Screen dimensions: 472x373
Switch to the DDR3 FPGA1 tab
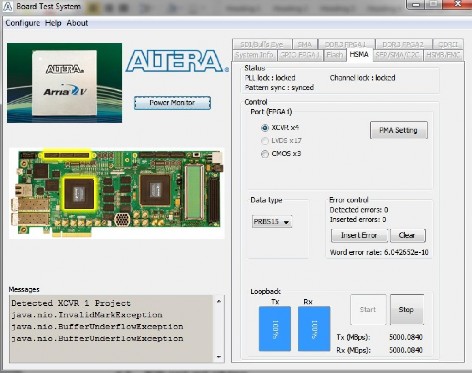pyautogui.click(x=346, y=44)
